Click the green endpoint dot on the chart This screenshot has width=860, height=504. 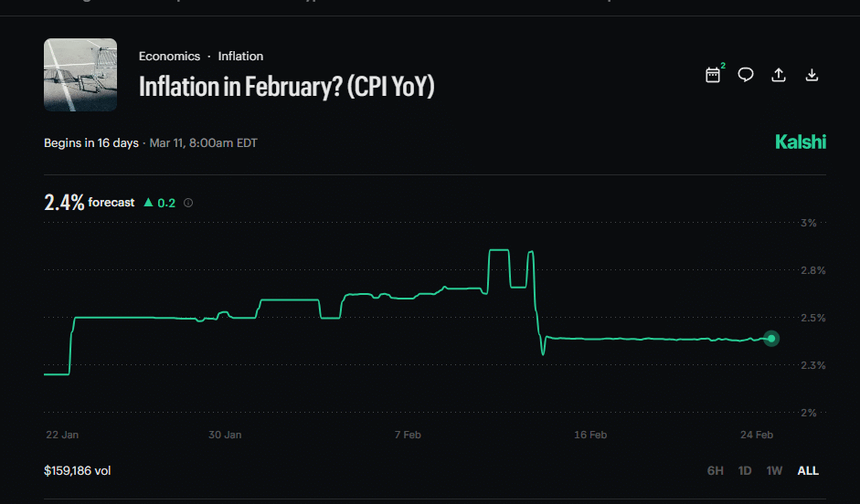click(x=771, y=339)
